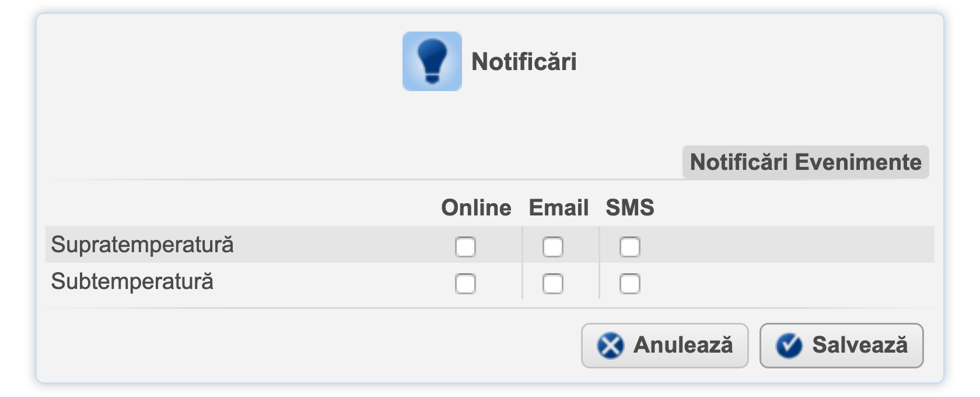Click the blue X icon on Anulează
The height and width of the screenshot is (397, 980).
tap(610, 346)
